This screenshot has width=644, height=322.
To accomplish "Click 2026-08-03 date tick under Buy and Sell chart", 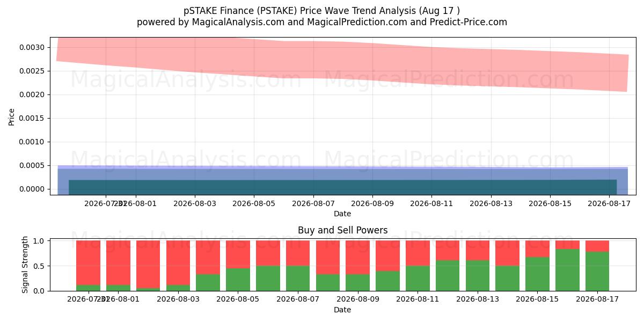I will pos(178,299).
